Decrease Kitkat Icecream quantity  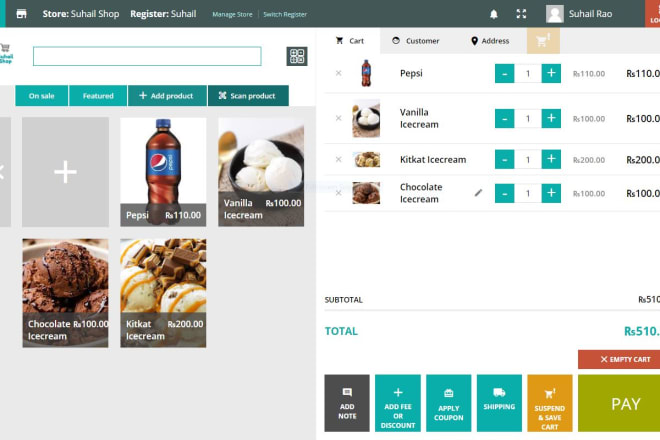pos(504,160)
